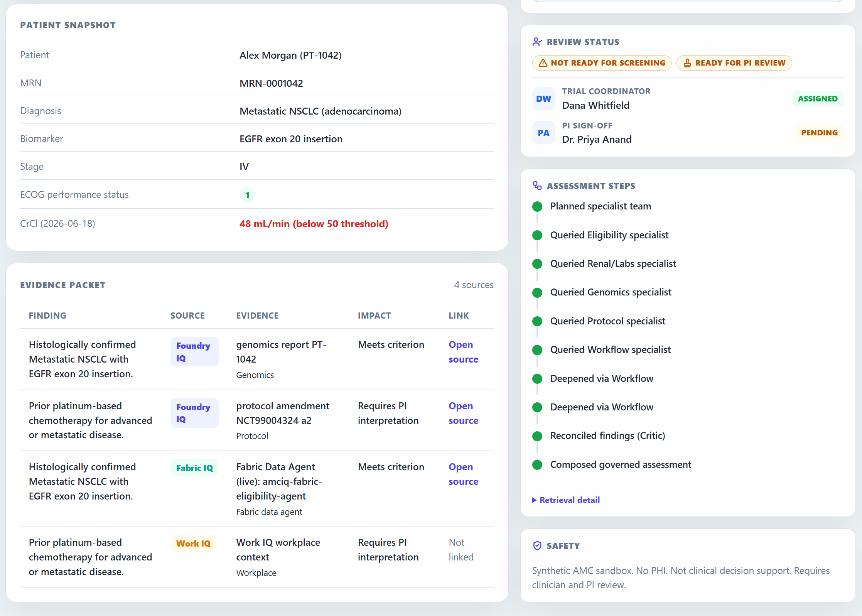Click the NOT READY FOR SCREENING badge
Image resolution: width=862 pixels, height=616 pixels.
pyautogui.click(x=602, y=63)
